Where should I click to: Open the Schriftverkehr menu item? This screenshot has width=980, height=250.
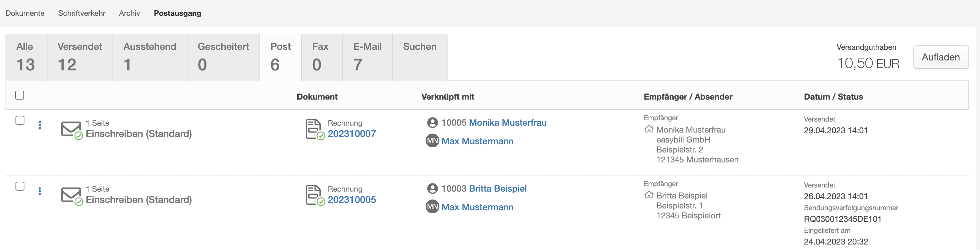pyautogui.click(x=82, y=13)
